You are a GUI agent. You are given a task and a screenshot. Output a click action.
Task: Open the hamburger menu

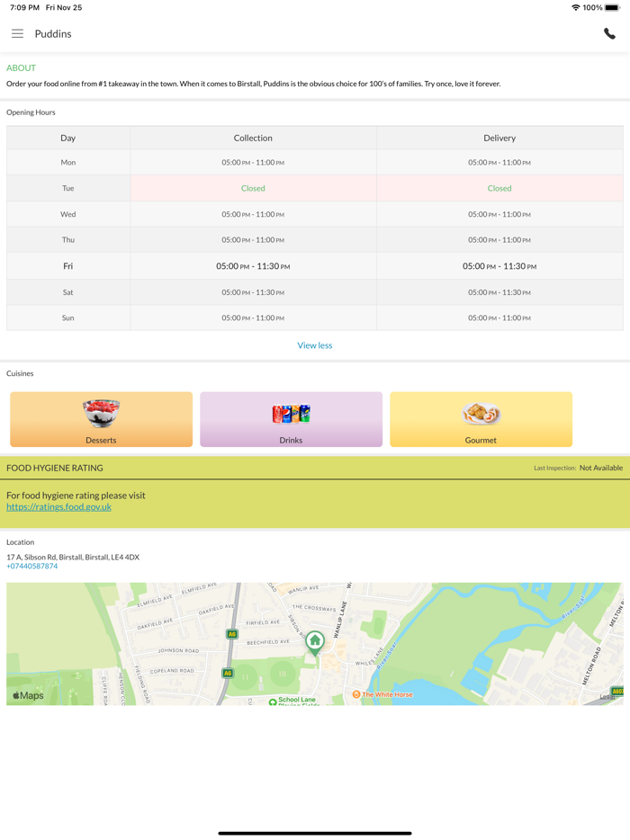point(18,34)
